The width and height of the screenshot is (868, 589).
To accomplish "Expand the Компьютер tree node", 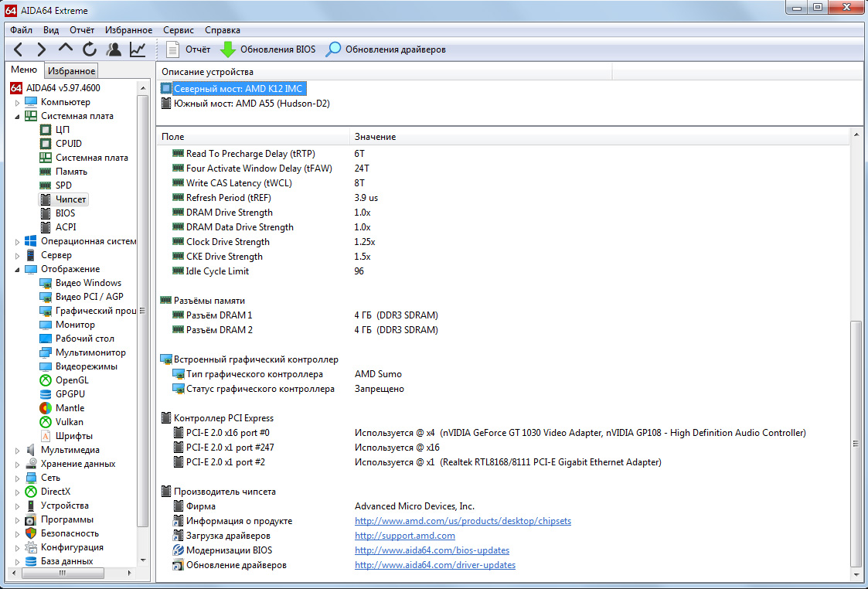I will [x=17, y=102].
